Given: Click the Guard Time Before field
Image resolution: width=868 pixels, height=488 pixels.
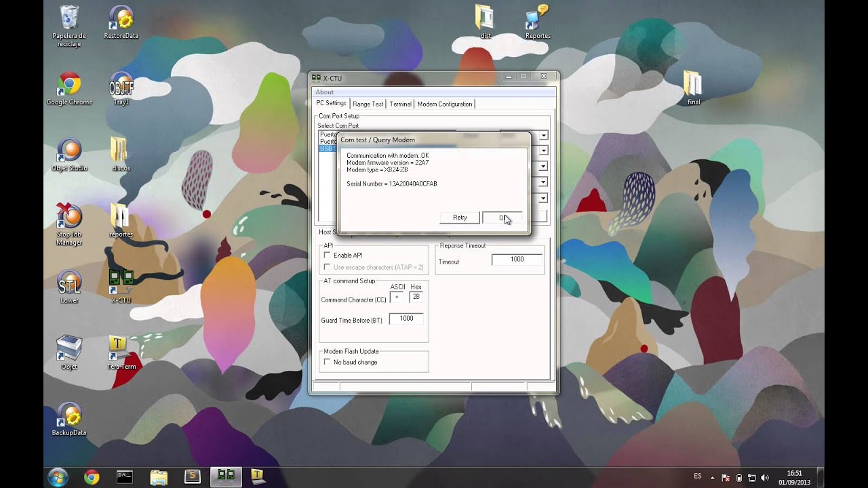Looking at the screenshot, I should [406, 319].
